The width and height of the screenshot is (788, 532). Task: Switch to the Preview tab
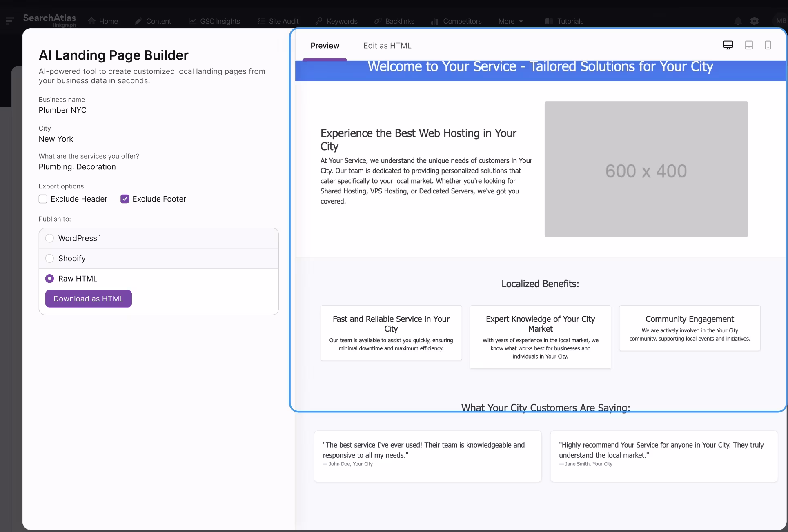point(325,45)
